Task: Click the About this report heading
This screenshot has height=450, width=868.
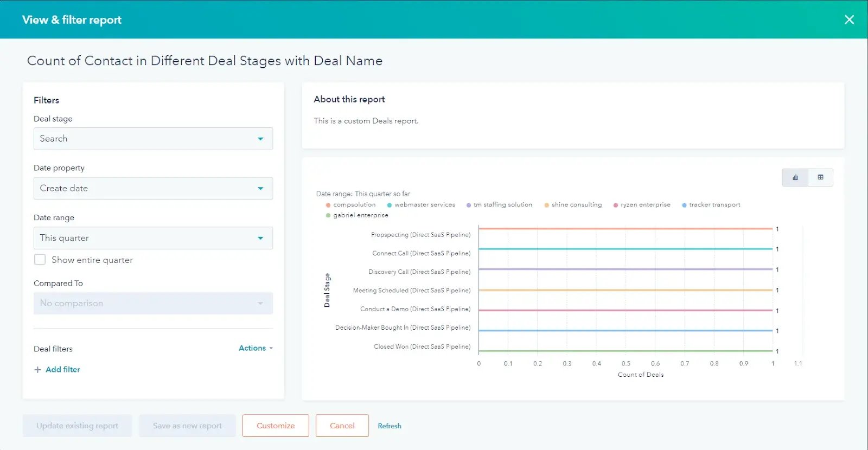Action: pyautogui.click(x=349, y=99)
